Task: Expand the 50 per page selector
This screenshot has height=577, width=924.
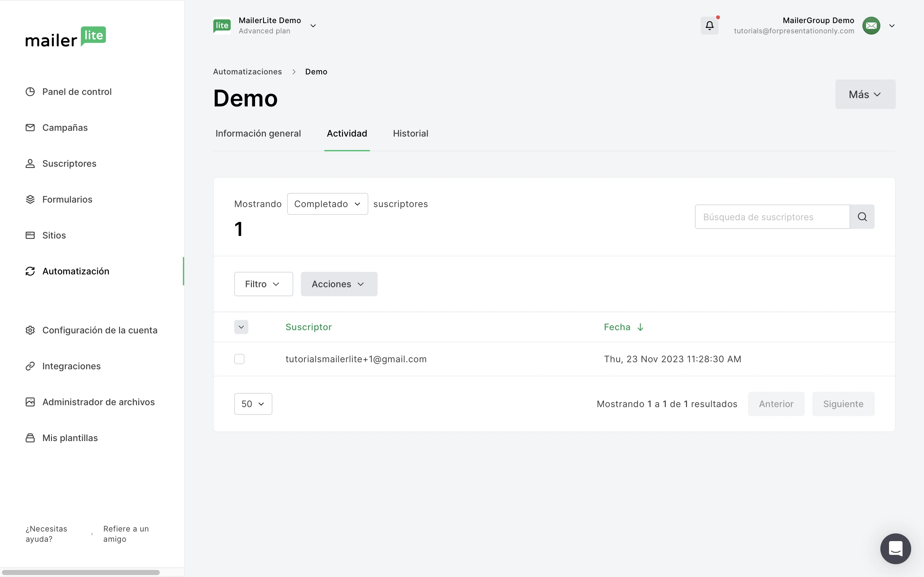Action: (253, 404)
